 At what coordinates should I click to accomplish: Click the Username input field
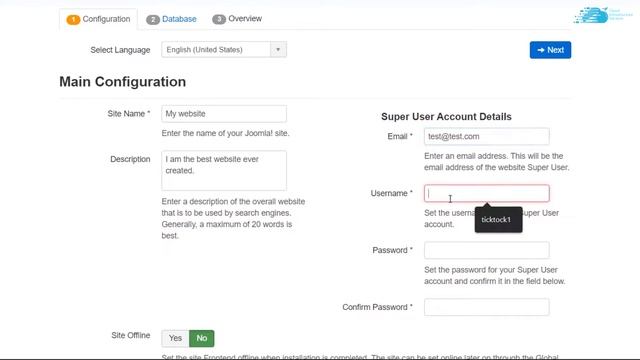point(487,193)
